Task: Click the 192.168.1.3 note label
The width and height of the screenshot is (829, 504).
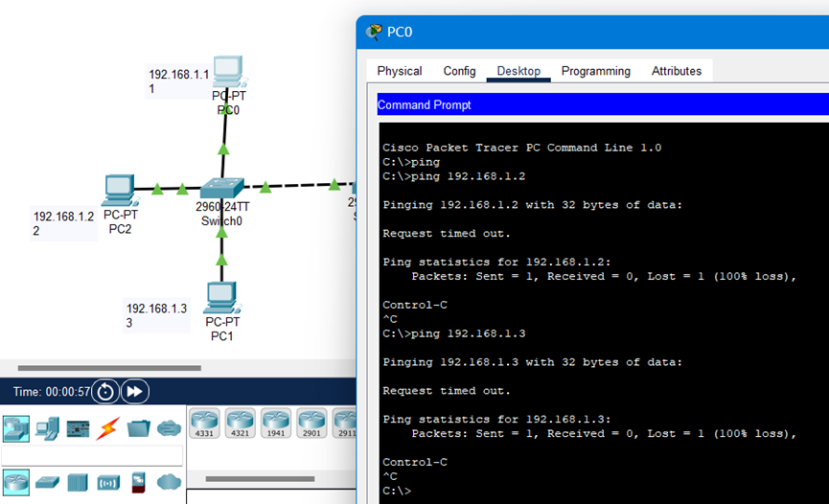Action: [156, 316]
